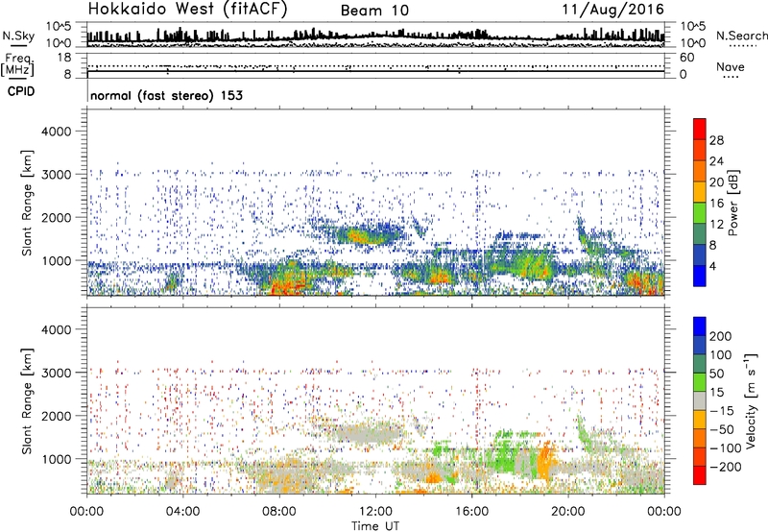The width and height of the screenshot is (768, 532).
Task: Select the 'Freq. [MHz]' axis label
Action: click(17, 65)
